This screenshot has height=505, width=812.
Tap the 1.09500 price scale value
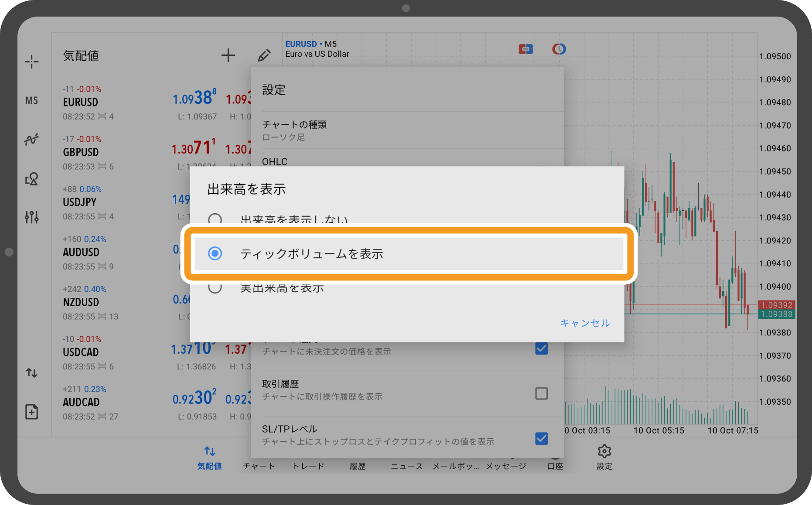775,56
